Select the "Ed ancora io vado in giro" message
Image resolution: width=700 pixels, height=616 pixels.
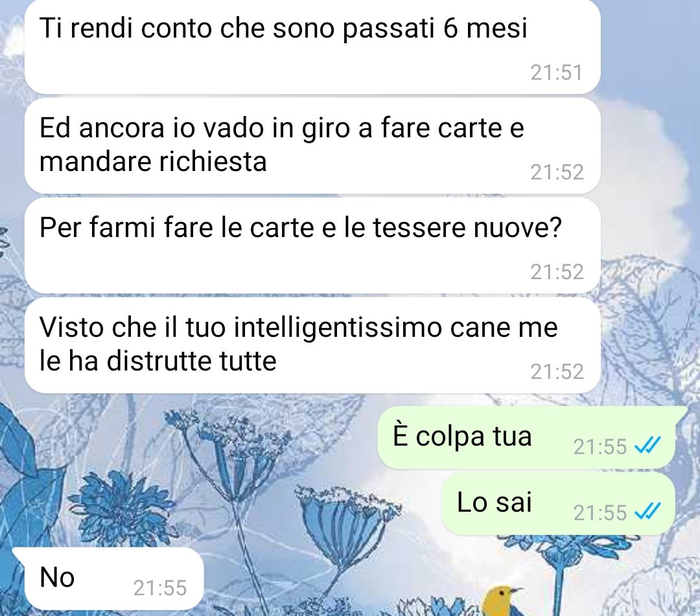[312, 146]
